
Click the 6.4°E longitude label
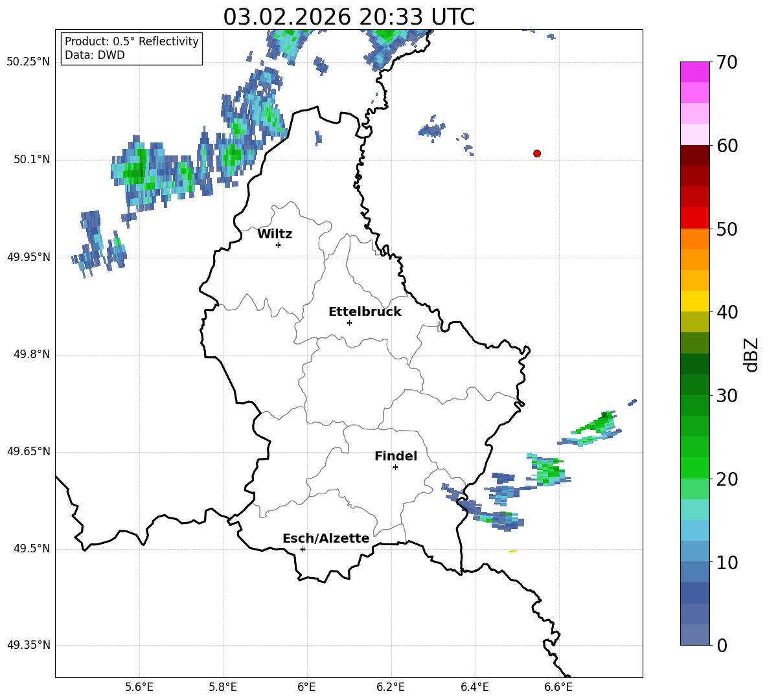(x=474, y=687)
